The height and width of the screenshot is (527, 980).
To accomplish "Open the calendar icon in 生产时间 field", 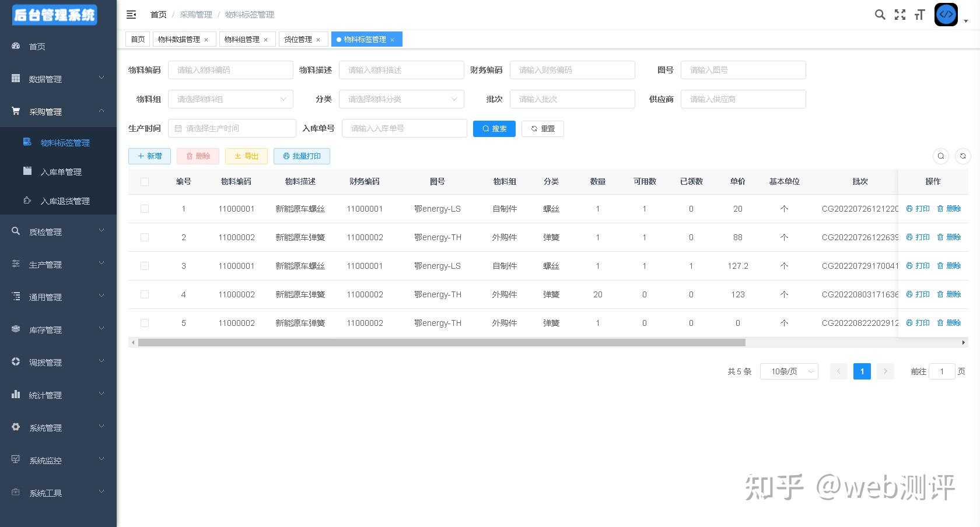I will [178, 128].
